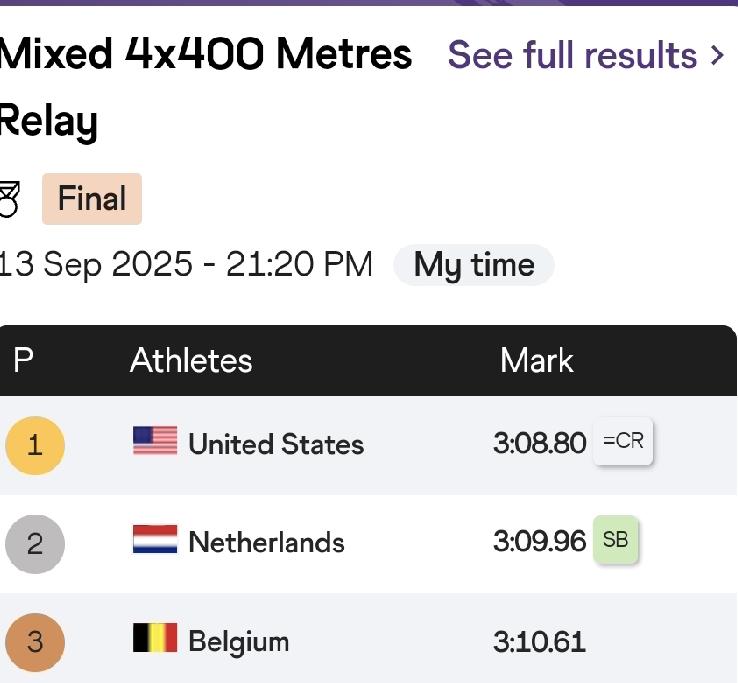The width and height of the screenshot is (738, 683).
Task: Click the Belgium flag icon
Action: click(x=155, y=638)
